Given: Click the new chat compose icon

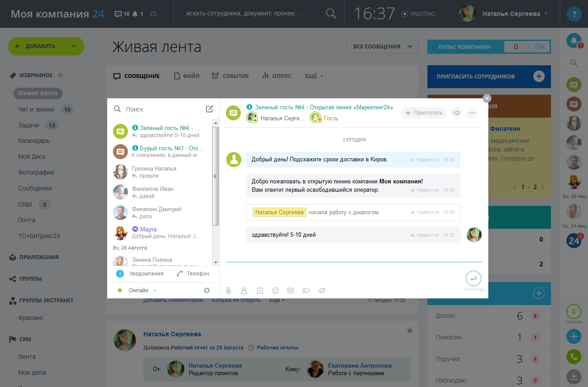Looking at the screenshot, I should pos(210,109).
